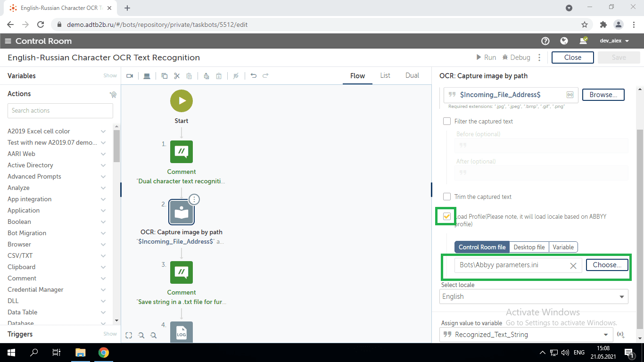Viewport: 644px width, 362px height.
Task: Open the help question mark icon
Action: point(545,41)
